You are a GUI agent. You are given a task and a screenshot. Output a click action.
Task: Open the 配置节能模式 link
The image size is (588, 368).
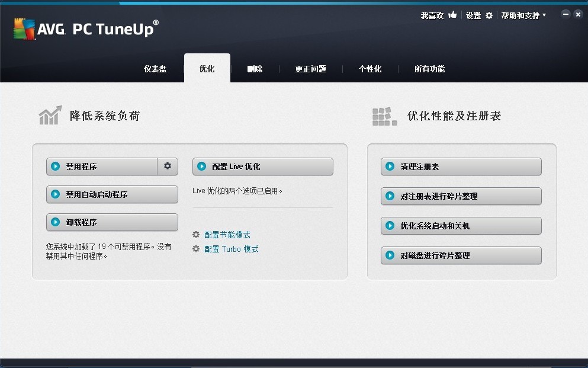click(x=227, y=235)
